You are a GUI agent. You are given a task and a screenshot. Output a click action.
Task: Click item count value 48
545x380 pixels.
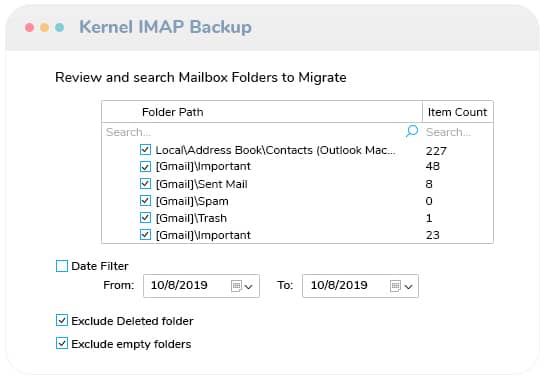433,166
